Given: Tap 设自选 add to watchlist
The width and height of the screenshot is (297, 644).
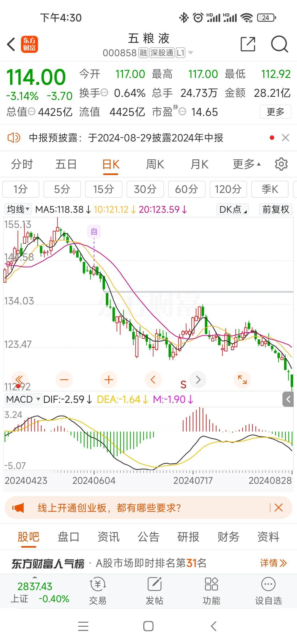Looking at the screenshot, I should [x=268, y=591].
